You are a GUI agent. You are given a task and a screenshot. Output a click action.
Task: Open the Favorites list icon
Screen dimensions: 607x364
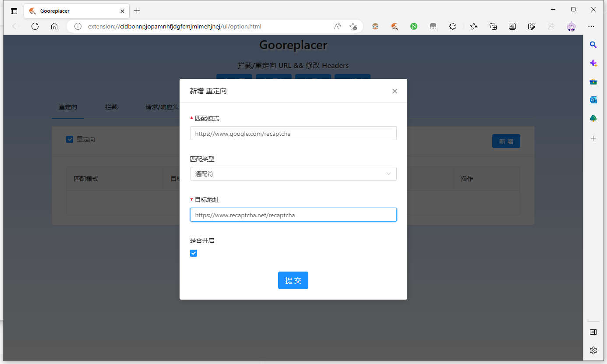[474, 26]
